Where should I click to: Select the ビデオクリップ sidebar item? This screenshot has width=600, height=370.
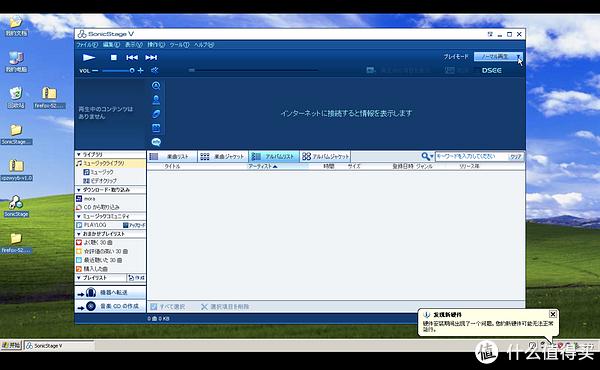click(x=100, y=181)
